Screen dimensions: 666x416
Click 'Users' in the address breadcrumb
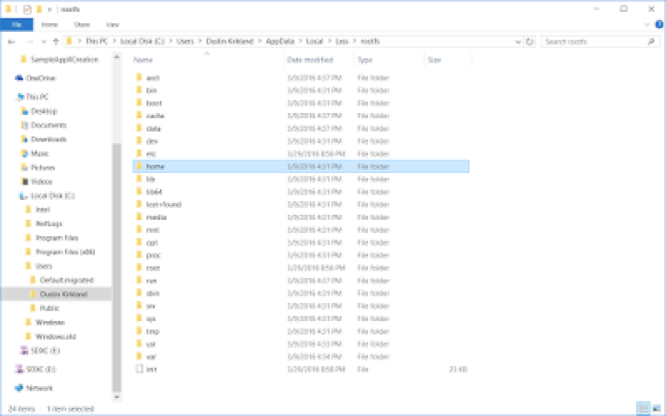point(185,41)
